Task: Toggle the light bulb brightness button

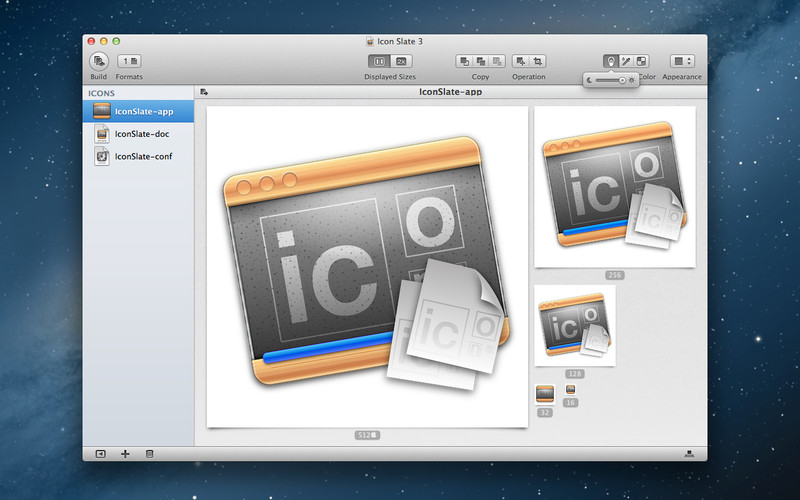Action: pyautogui.click(x=610, y=61)
